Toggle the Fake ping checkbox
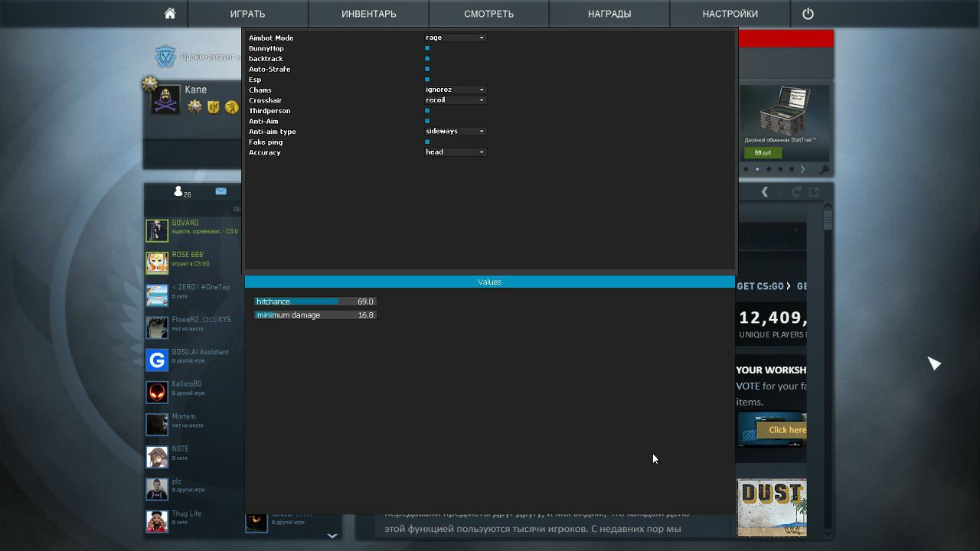Viewport: 980px width, 551px height. [x=427, y=142]
